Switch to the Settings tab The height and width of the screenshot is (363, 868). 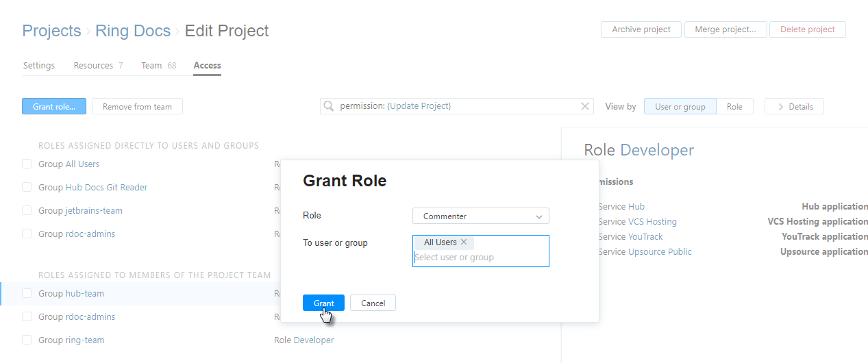39,66
